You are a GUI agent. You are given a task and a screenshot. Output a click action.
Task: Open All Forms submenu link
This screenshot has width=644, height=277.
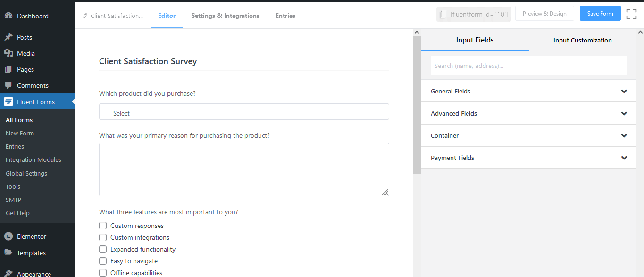19,120
